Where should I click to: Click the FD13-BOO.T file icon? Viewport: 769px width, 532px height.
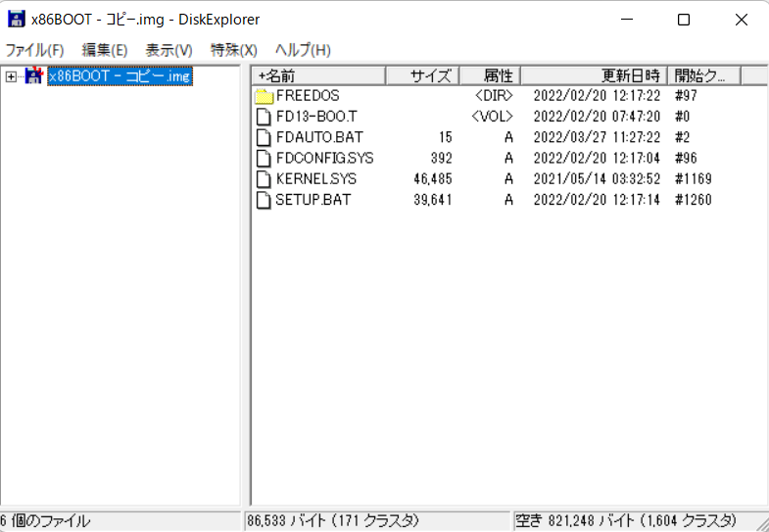click(x=264, y=117)
